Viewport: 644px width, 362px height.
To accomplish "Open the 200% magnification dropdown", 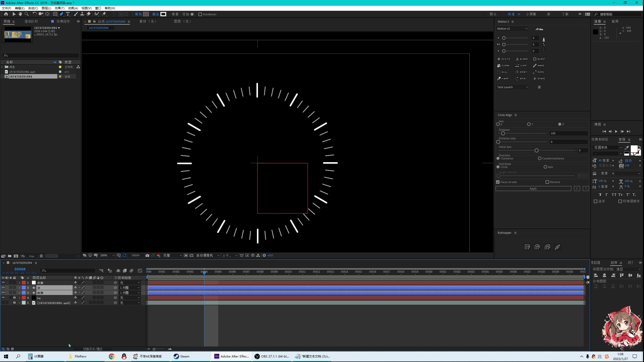I will pyautogui.click(x=107, y=255).
